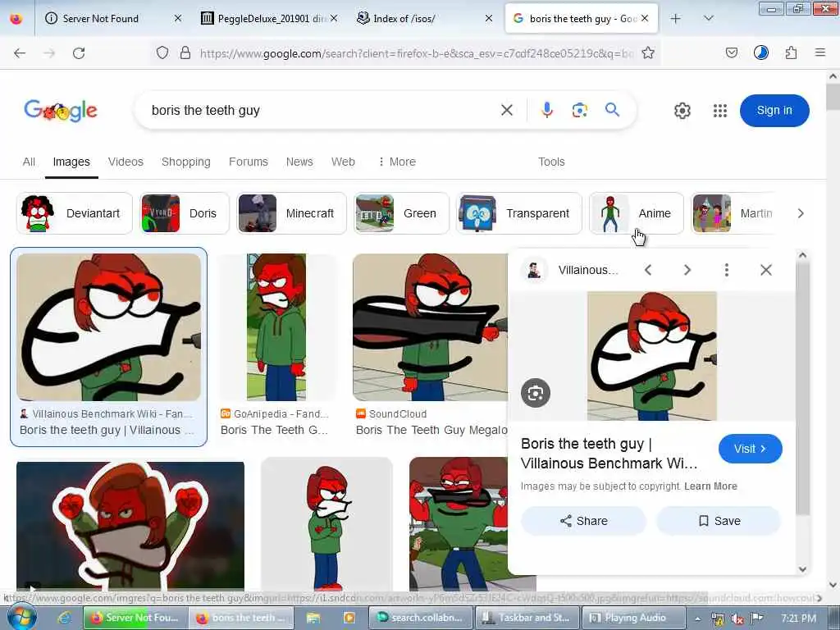Open site lock security info icon
The width and height of the screenshot is (840, 630).
point(185,52)
